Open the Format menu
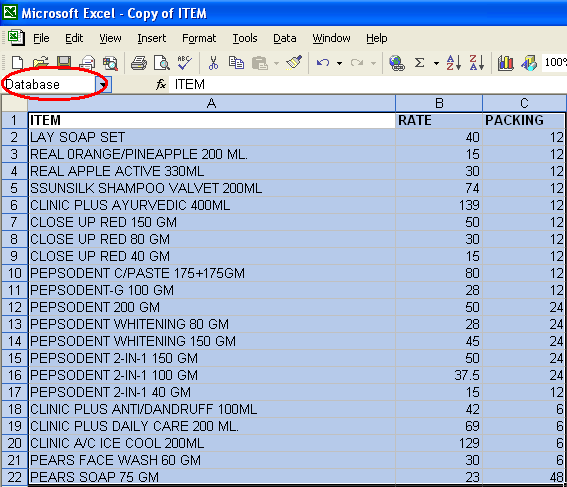 [x=199, y=38]
